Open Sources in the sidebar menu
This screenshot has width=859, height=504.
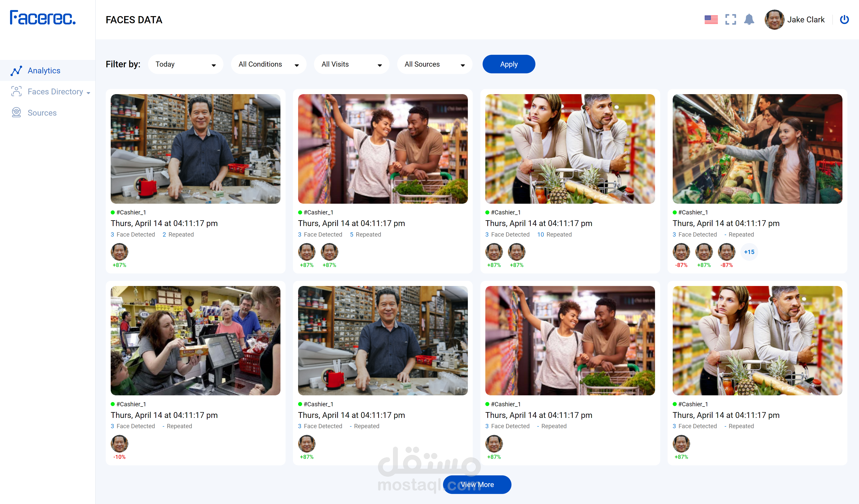pos(42,113)
